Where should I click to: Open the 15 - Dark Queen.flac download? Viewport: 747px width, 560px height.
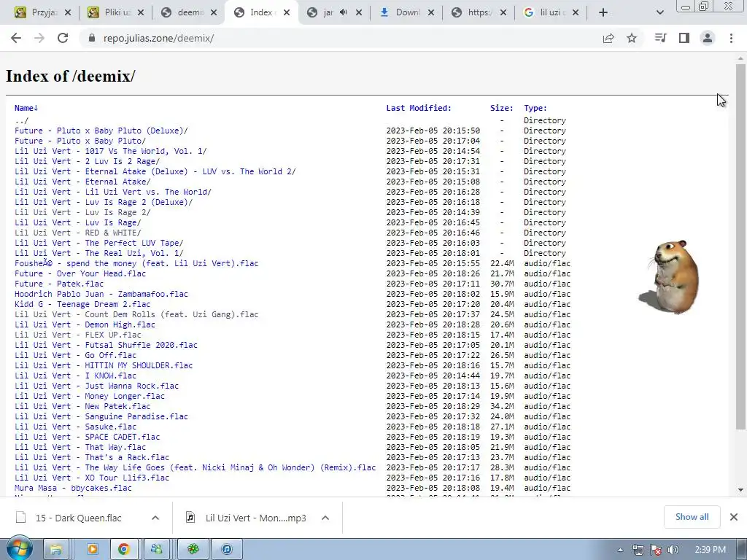tap(78, 518)
